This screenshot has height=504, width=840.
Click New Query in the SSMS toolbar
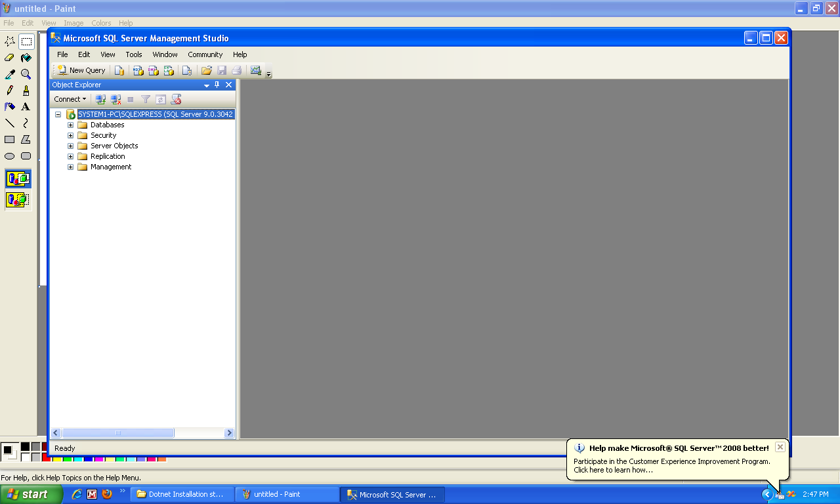(x=81, y=70)
